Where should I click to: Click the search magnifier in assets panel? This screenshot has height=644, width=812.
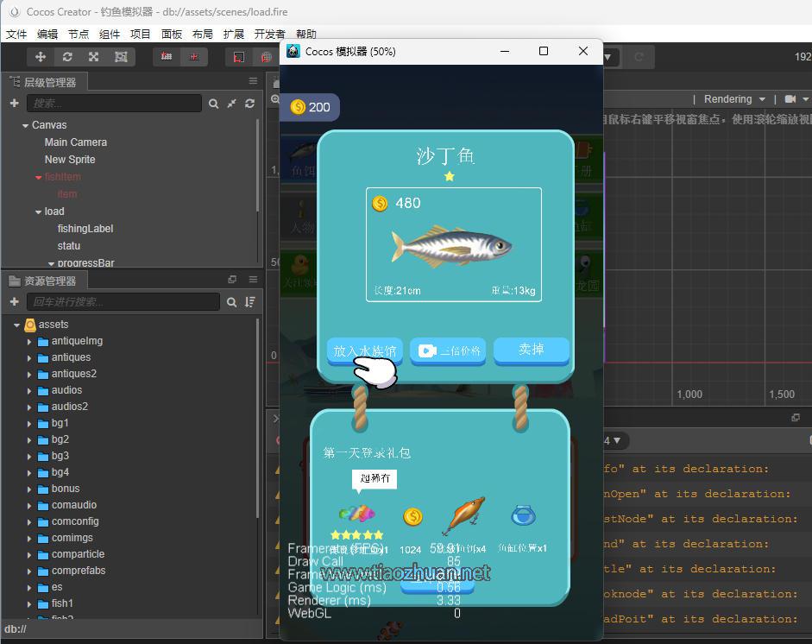(231, 302)
